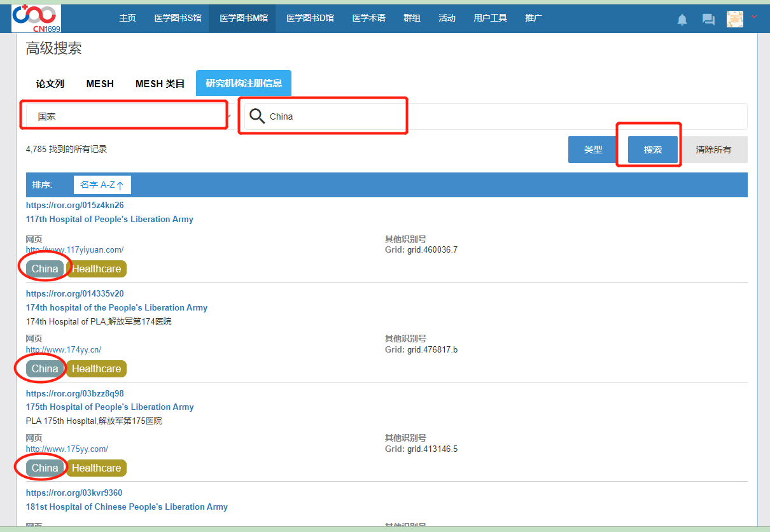Open 医学图书S馆 in the navigation bar
This screenshot has height=532, width=770.
[x=178, y=18]
